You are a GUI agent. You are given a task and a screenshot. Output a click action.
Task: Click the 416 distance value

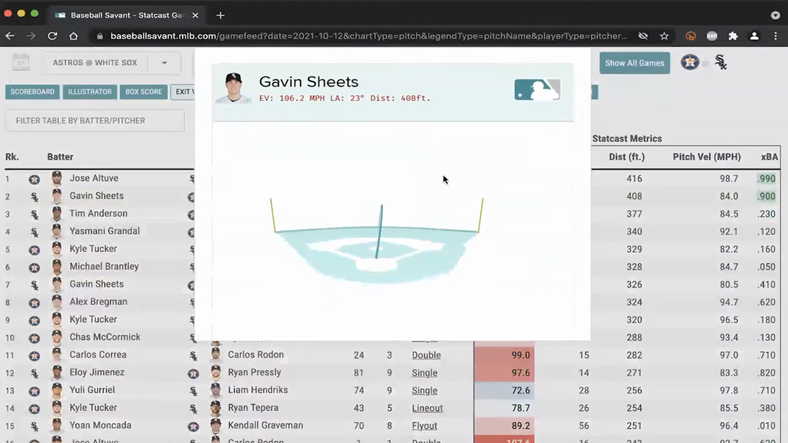point(634,178)
